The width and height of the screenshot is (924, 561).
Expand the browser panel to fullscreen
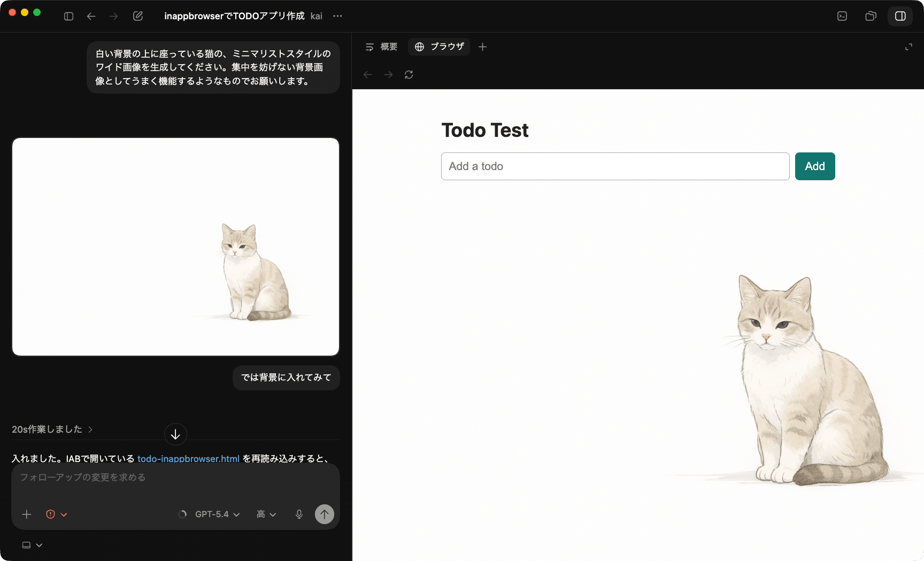(908, 47)
